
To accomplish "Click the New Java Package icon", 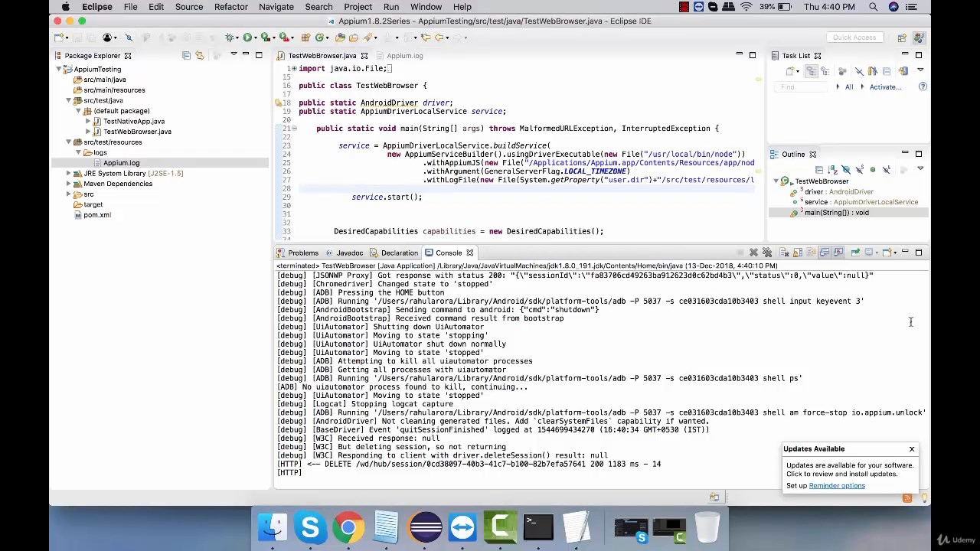I will [305, 37].
